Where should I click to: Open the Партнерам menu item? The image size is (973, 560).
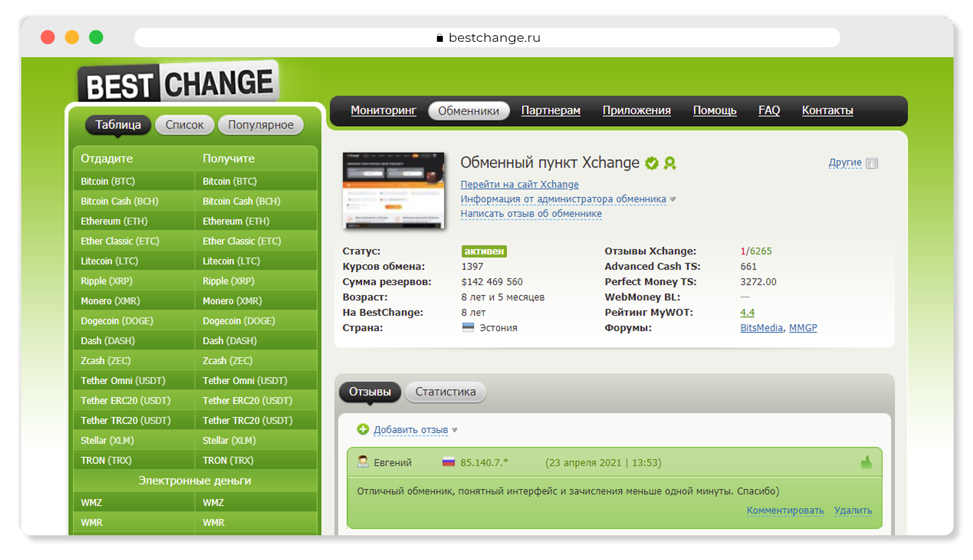click(x=551, y=110)
